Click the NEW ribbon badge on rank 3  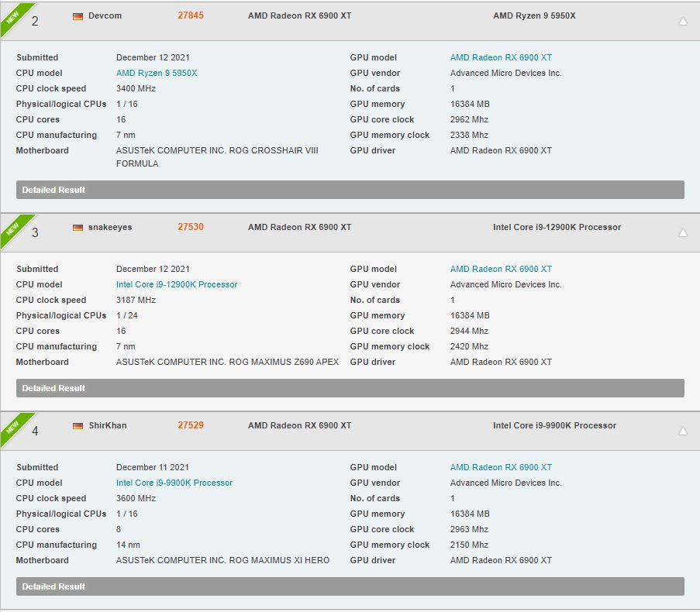point(13,229)
